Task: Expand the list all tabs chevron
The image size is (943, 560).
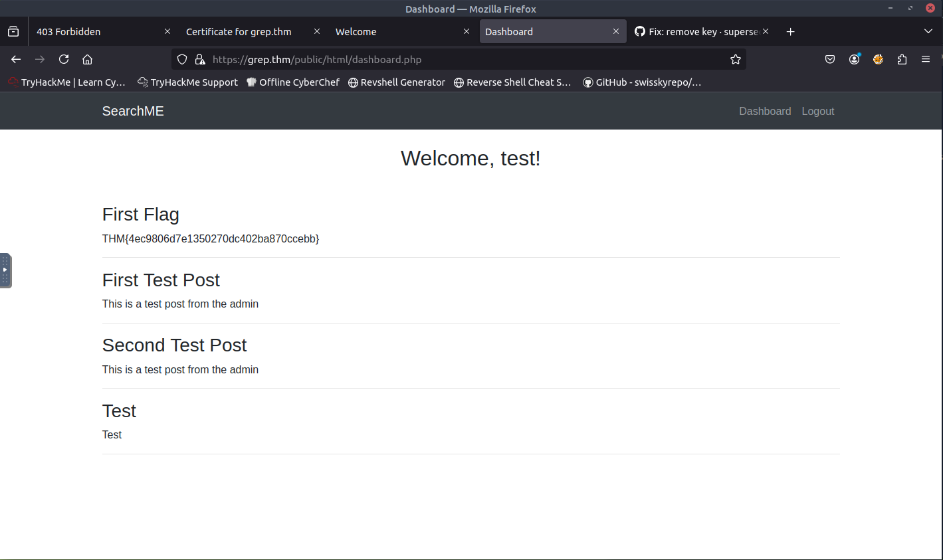Action: click(928, 31)
